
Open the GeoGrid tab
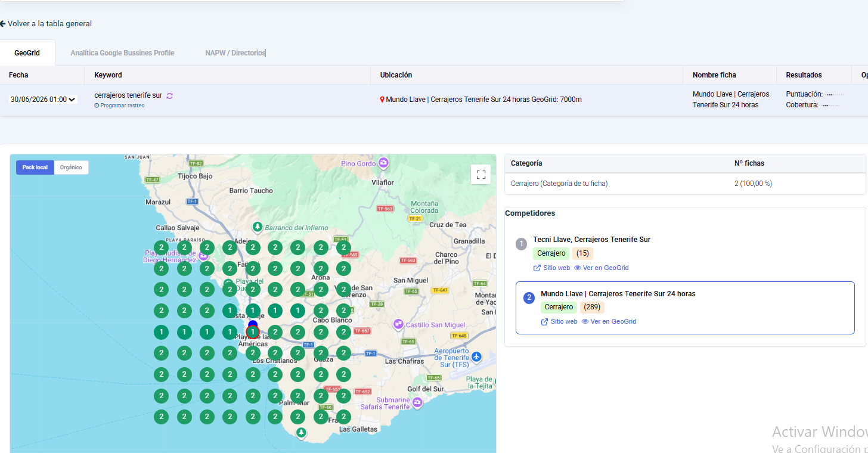click(27, 52)
